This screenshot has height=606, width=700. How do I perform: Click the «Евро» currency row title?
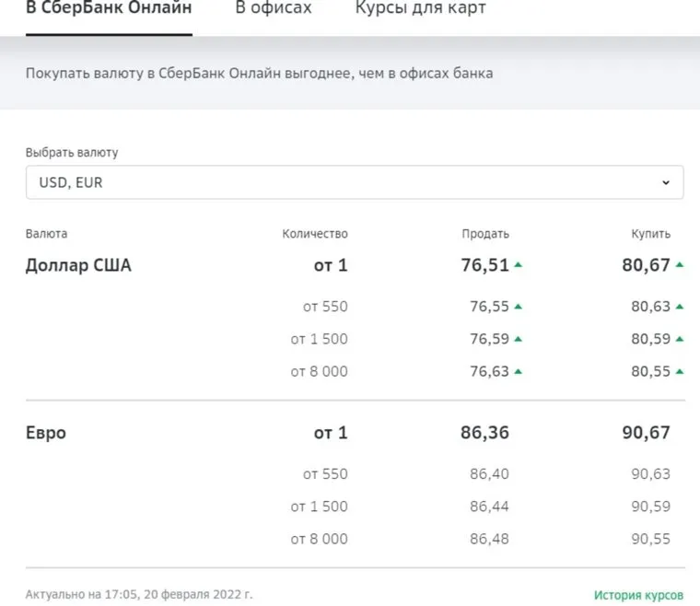[x=46, y=433]
